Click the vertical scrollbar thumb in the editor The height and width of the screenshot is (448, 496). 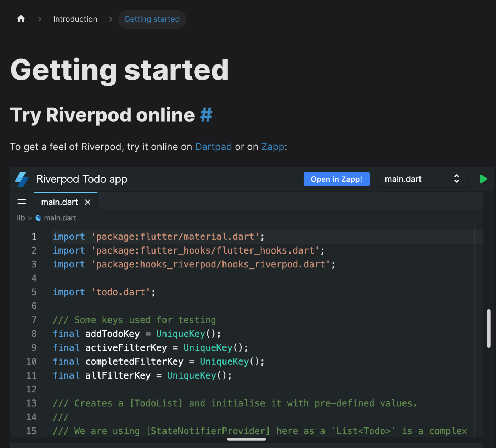click(x=489, y=328)
